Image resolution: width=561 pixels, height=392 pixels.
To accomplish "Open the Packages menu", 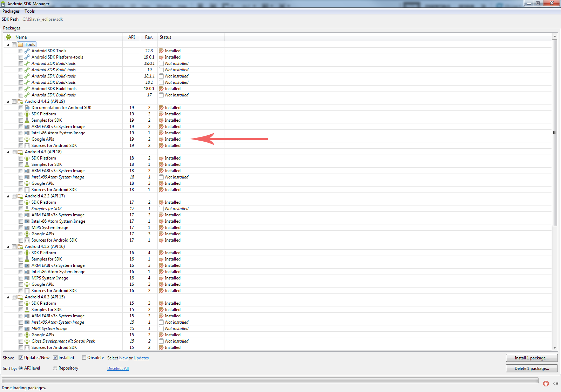I will click(11, 11).
